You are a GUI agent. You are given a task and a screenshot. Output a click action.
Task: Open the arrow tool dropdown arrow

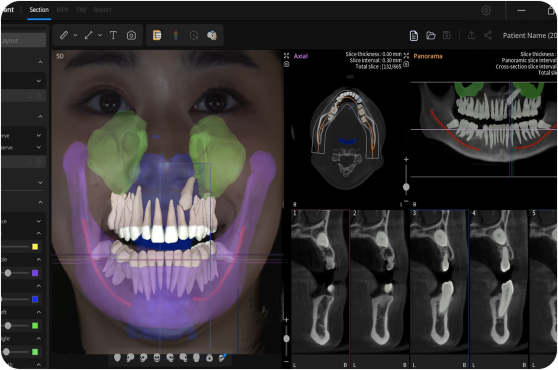tap(100, 35)
